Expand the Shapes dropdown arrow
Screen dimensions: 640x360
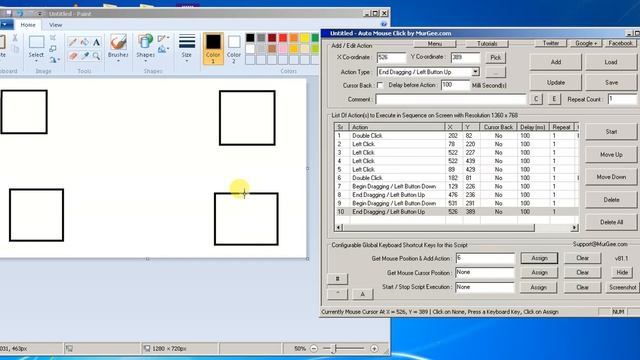(x=145, y=61)
